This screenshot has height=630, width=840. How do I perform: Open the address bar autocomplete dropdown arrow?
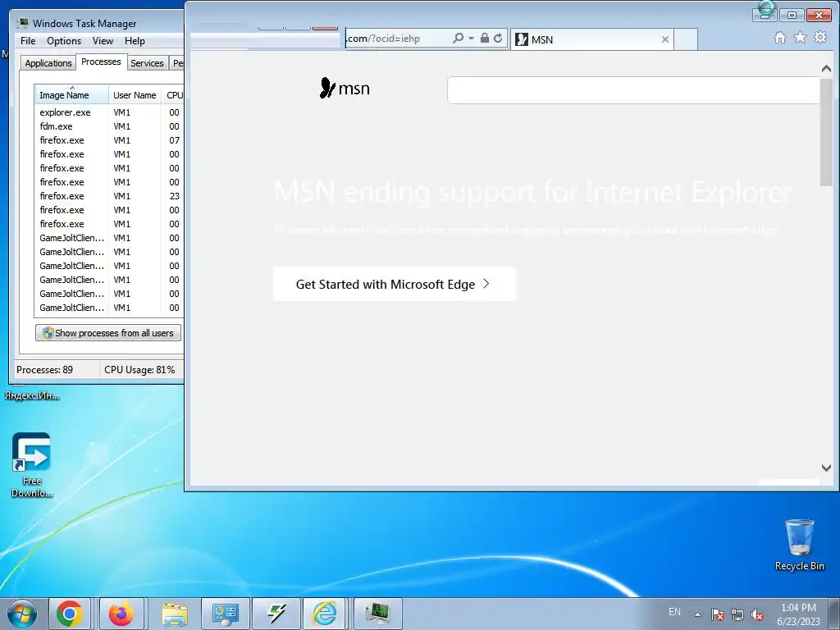[x=472, y=38]
